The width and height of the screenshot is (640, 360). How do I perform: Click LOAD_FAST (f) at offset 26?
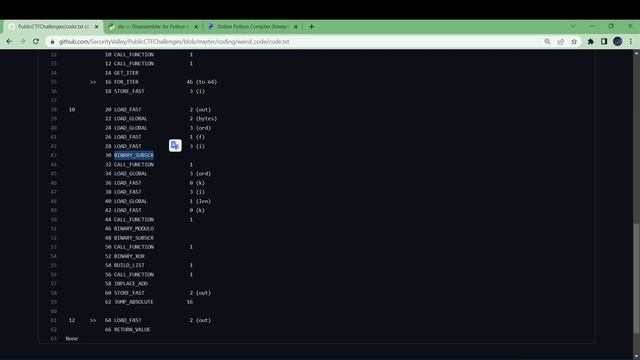pos(128,137)
